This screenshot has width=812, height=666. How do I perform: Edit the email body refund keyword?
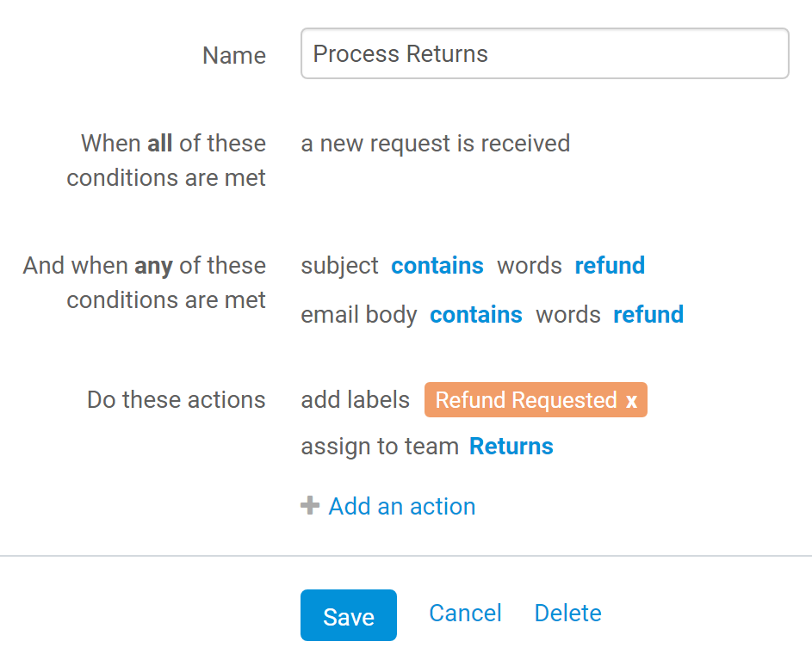click(648, 315)
